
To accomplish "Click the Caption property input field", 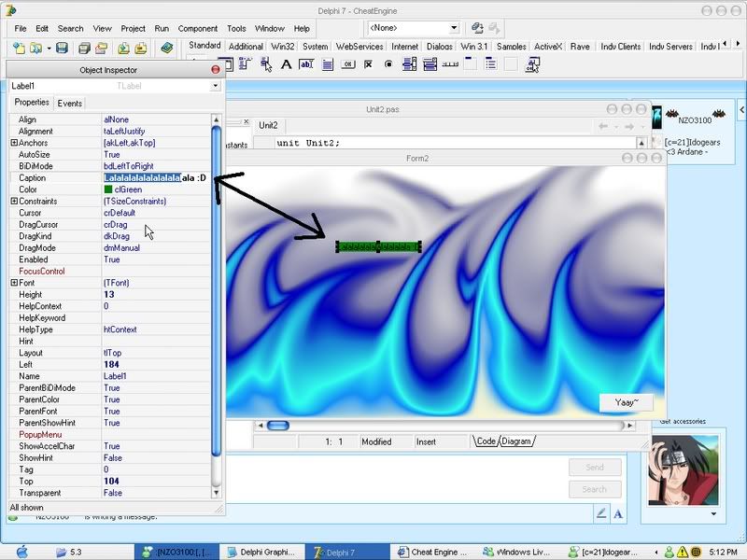I will pyautogui.click(x=155, y=177).
